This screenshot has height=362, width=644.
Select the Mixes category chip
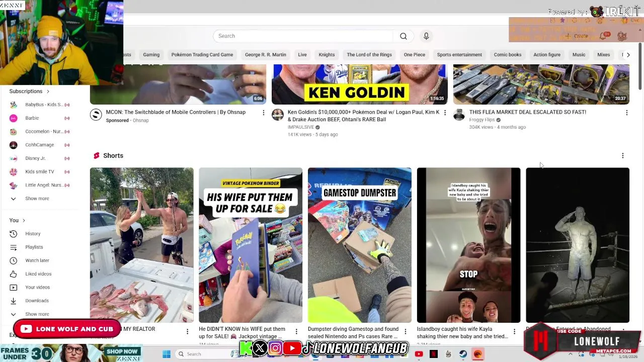(x=604, y=55)
